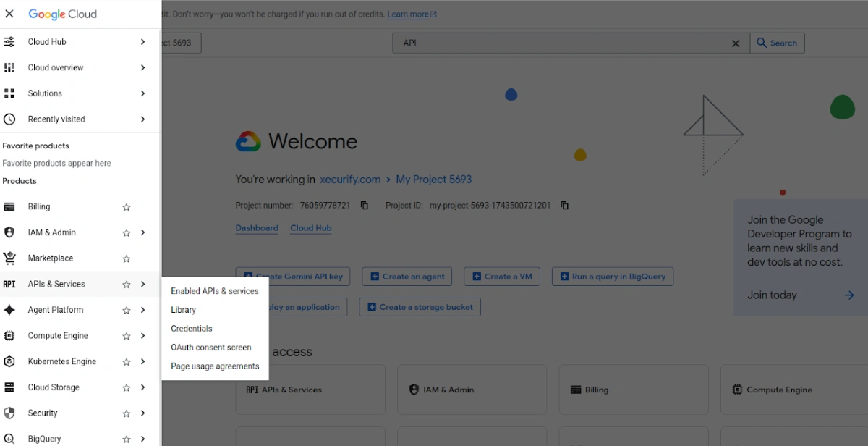
Task: Click the Cloud Hub sliders icon
Action: (9, 42)
